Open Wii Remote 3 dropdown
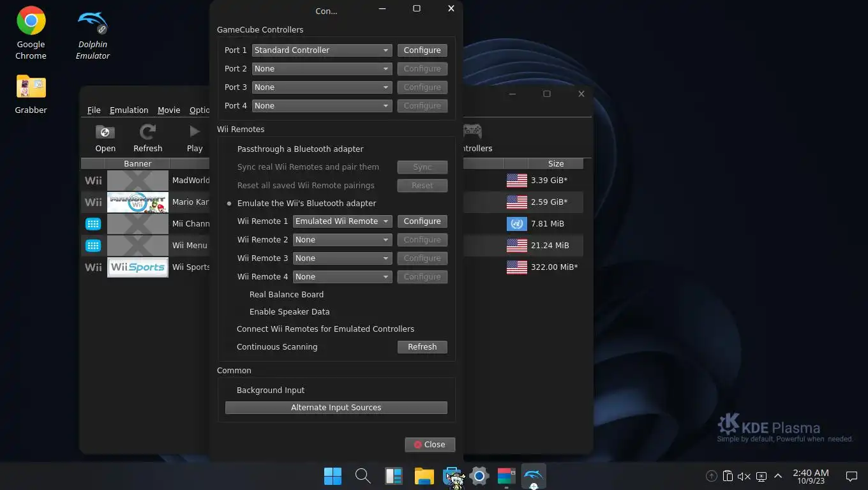The height and width of the screenshot is (490, 868). (342, 258)
